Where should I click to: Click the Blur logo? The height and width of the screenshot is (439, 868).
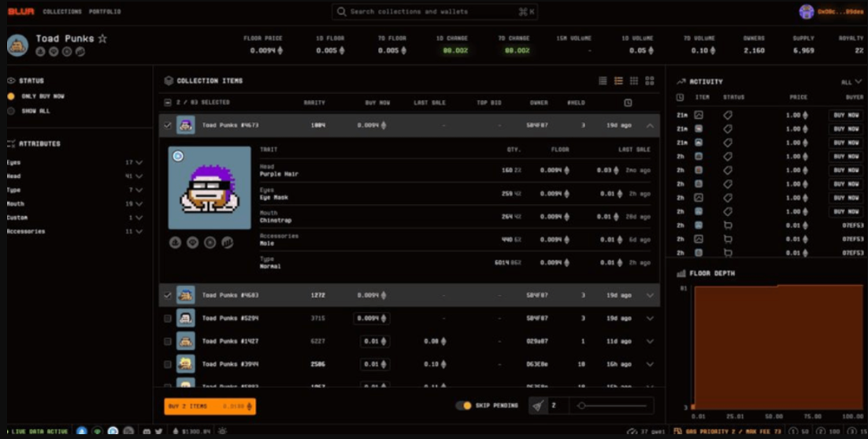(x=20, y=12)
